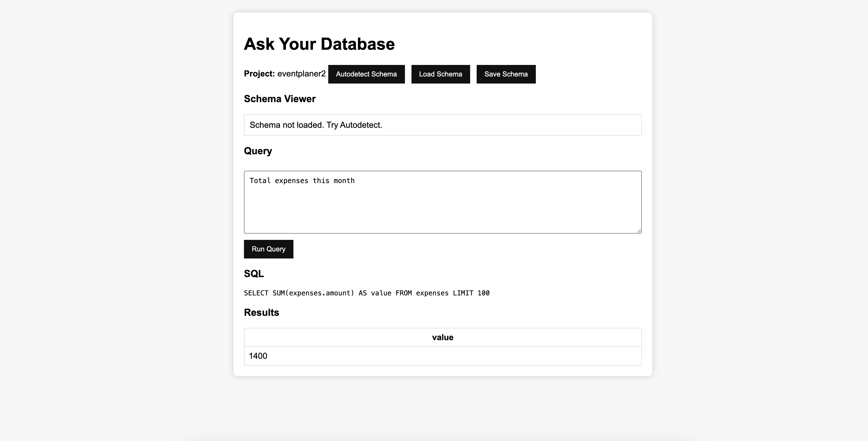Click the 'Ask Your Database' heading
The image size is (868, 441).
pos(319,44)
